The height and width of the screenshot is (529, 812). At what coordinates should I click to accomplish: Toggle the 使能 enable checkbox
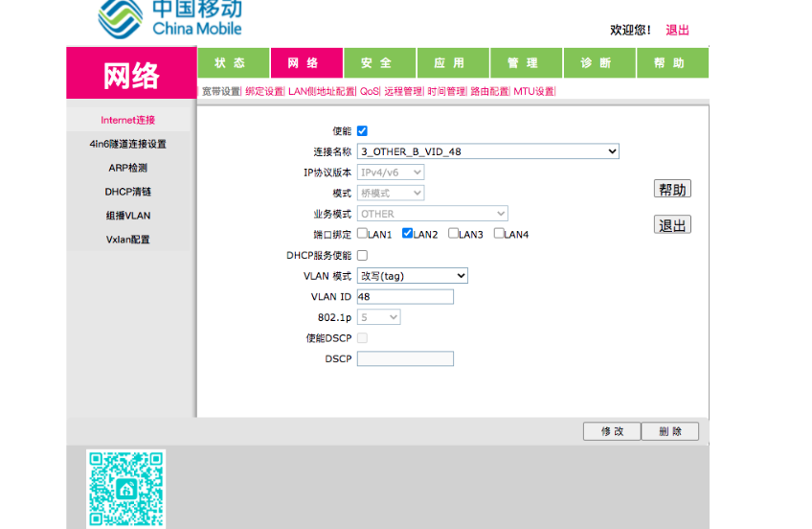pyautogui.click(x=362, y=131)
